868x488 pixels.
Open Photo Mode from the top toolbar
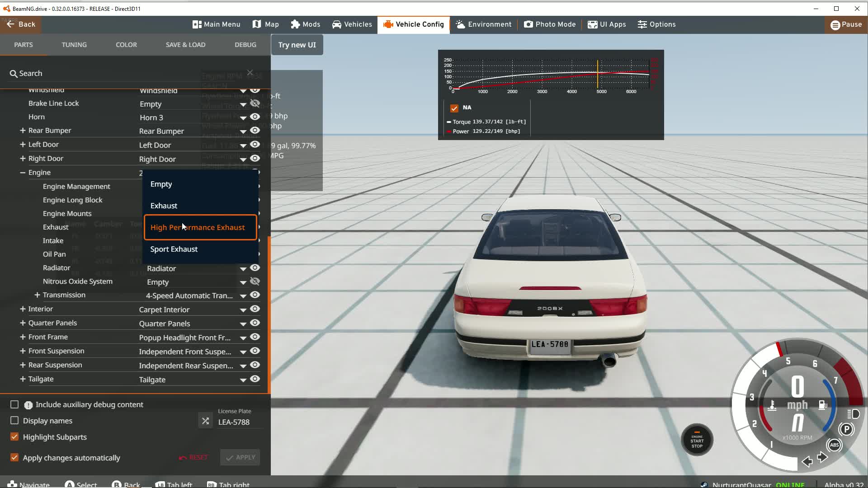549,24
